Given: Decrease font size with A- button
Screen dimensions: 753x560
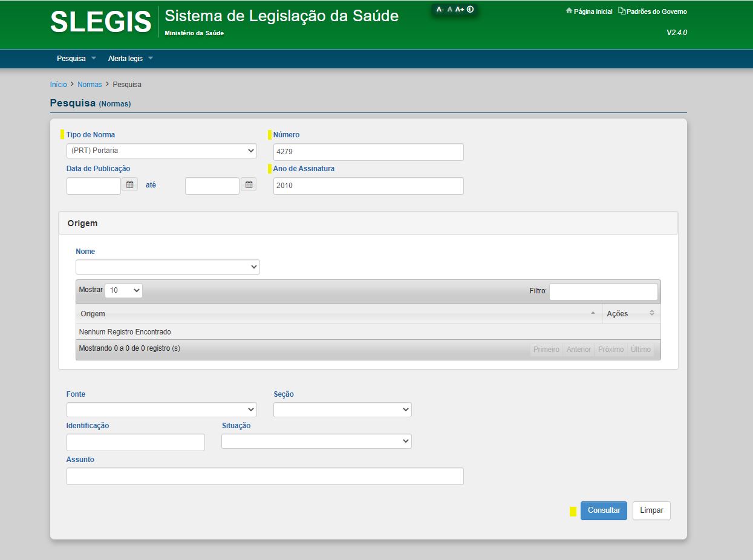Looking at the screenshot, I should tap(440, 10).
